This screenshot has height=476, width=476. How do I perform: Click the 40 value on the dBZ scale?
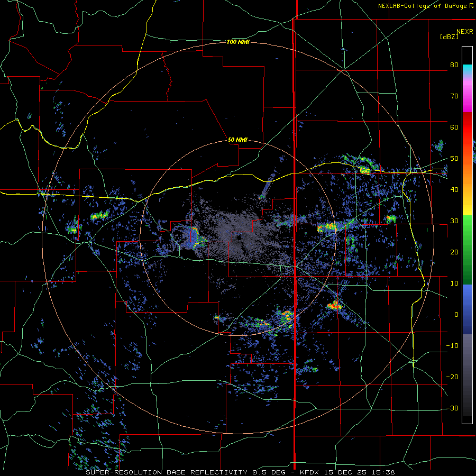tap(454, 190)
